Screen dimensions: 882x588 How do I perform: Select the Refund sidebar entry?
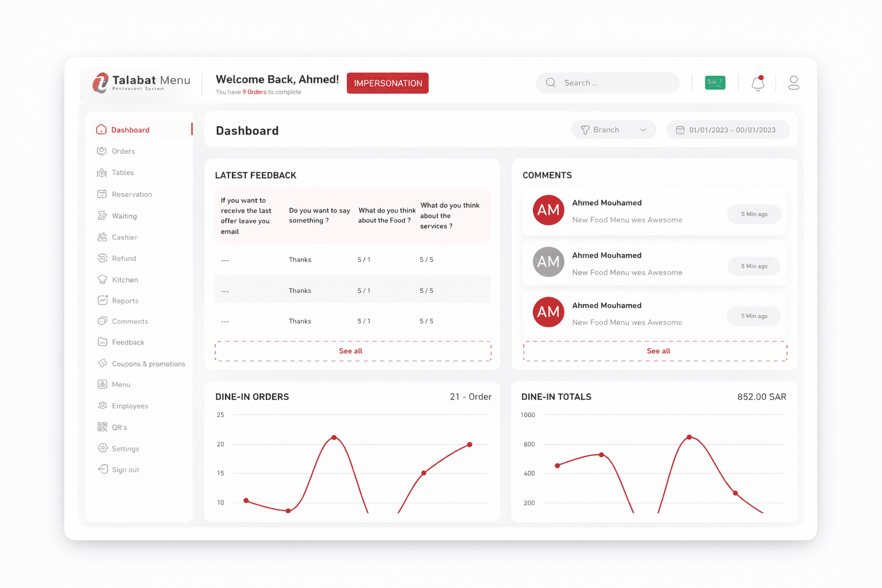123,258
